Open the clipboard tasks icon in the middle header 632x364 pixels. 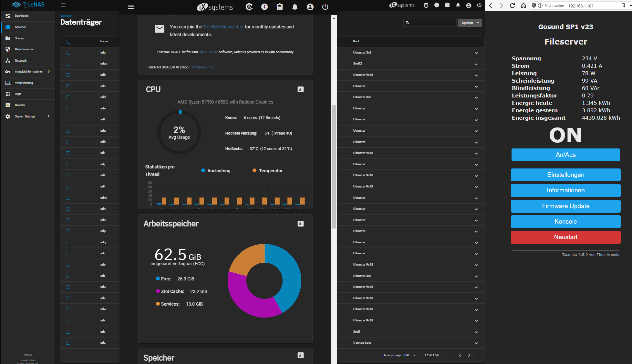coord(280,7)
